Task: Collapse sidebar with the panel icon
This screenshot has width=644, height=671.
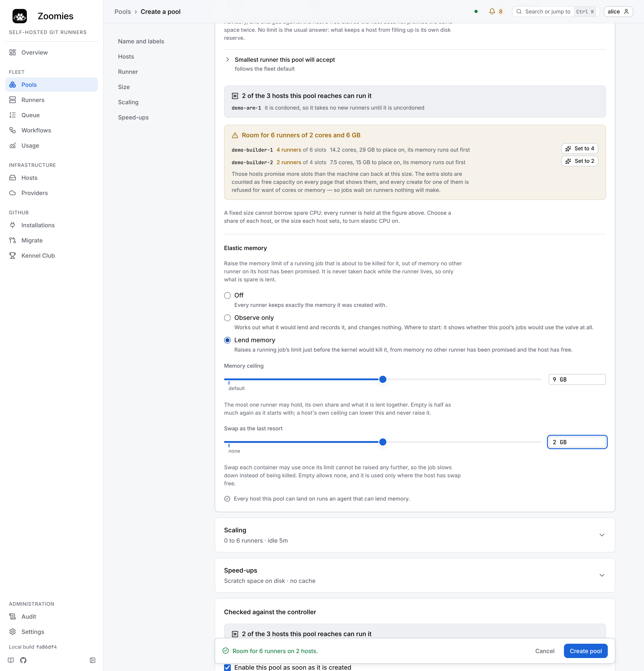Action: click(x=92, y=660)
